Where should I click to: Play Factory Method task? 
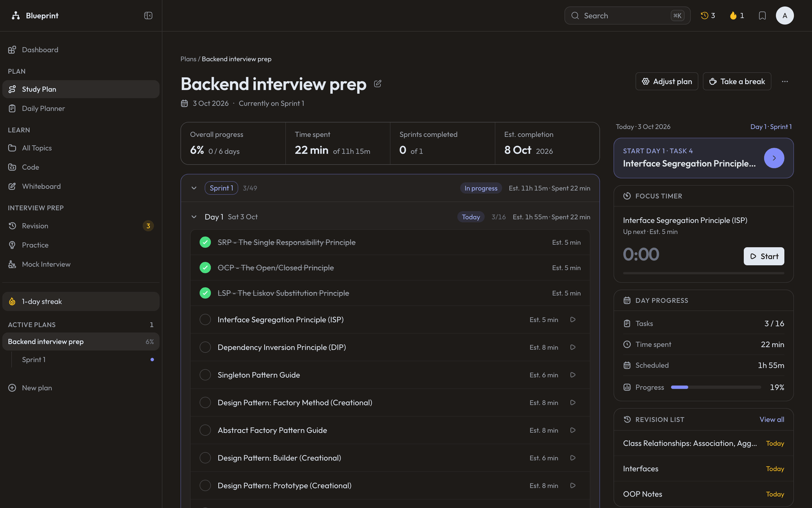pos(573,403)
